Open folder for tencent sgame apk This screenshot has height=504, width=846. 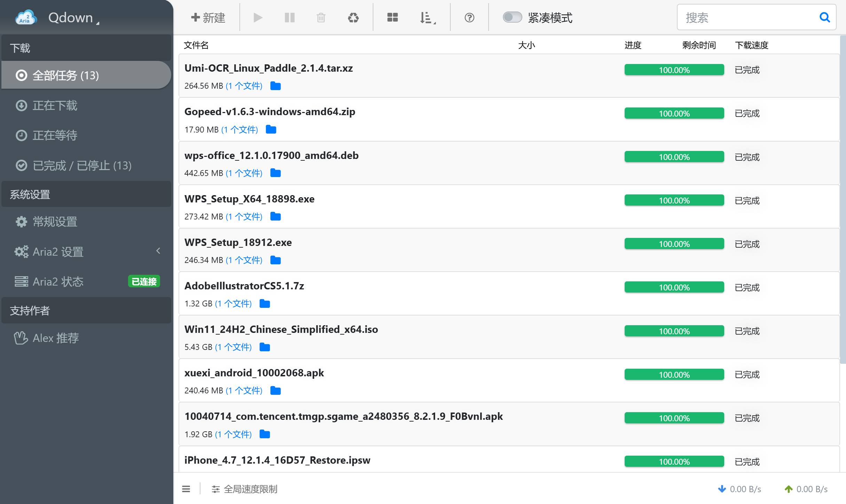pos(265,434)
